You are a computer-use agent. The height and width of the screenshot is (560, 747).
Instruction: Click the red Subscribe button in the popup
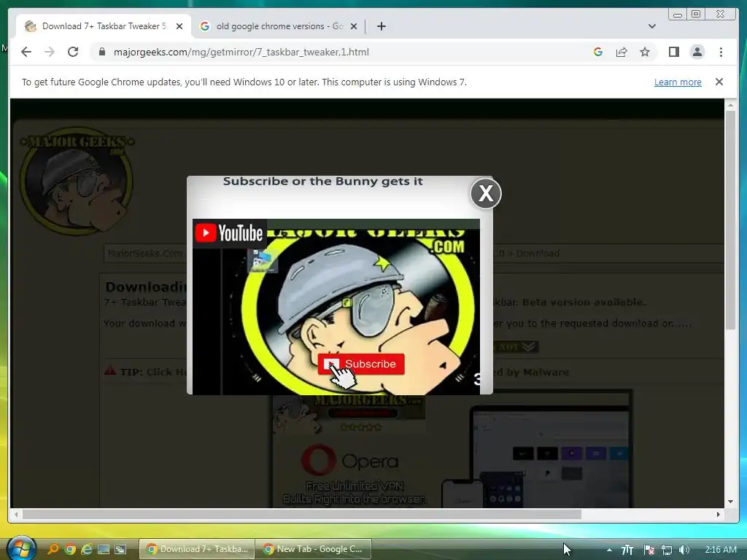point(361,364)
